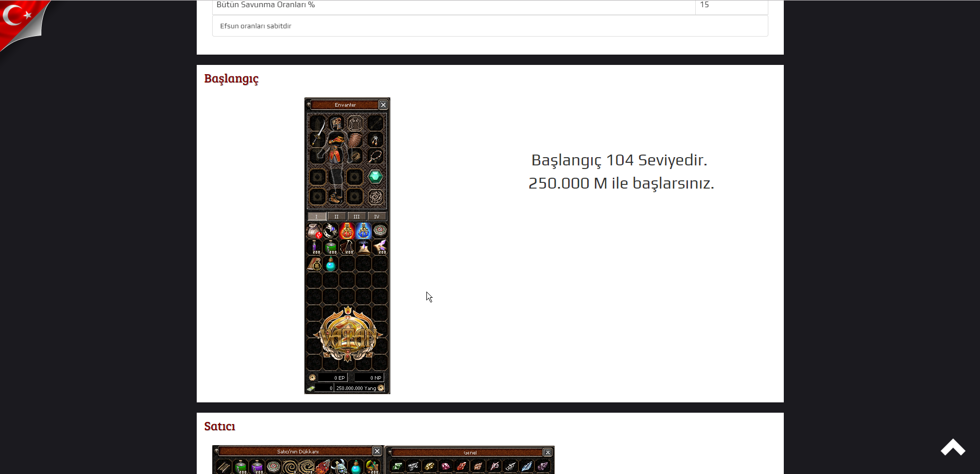Click the '250.000 M ile başlarsınız.' text
This screenshot has height=474, width=980.
(x=621, y=183)
